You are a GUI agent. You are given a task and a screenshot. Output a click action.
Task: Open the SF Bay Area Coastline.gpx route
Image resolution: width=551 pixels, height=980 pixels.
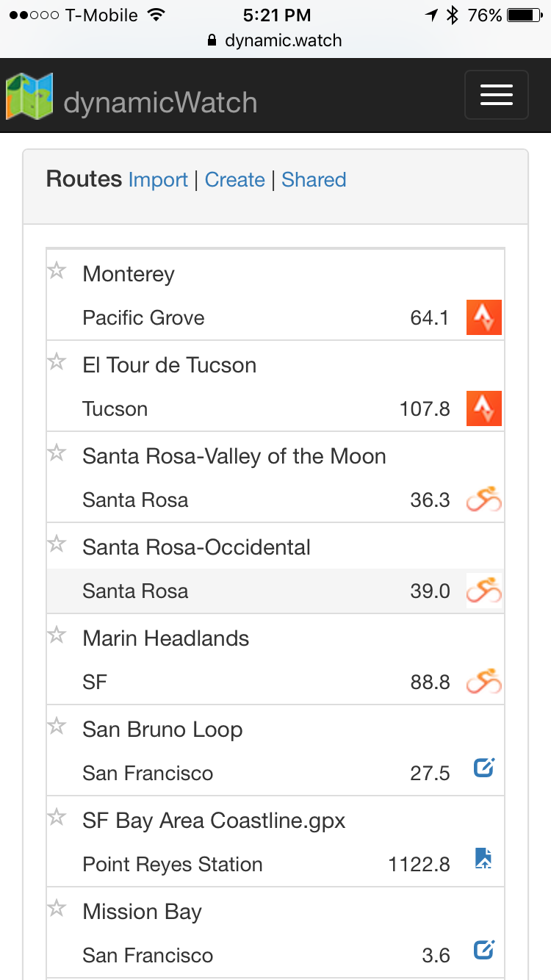[x=214, y=821]
